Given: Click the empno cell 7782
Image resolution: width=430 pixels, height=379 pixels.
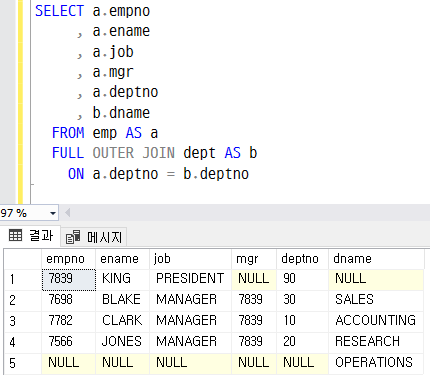Looking at the screenshot, I should tap(69, 322).
